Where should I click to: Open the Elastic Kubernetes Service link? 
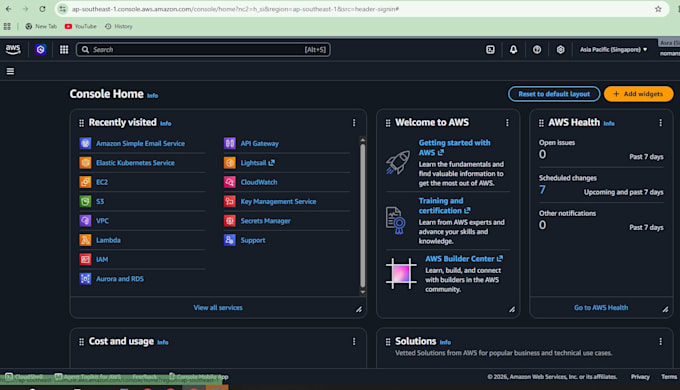135,163
